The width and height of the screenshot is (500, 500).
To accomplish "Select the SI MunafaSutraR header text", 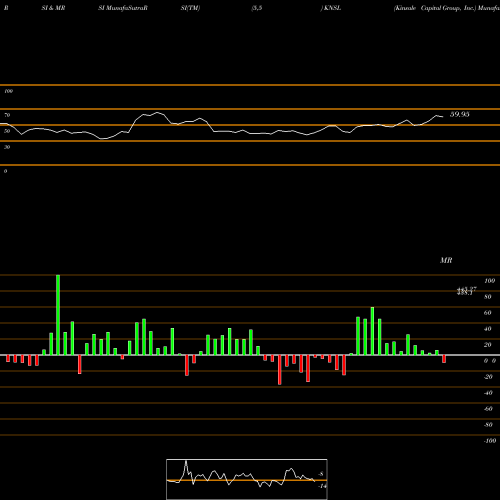I will pos(123,8).
